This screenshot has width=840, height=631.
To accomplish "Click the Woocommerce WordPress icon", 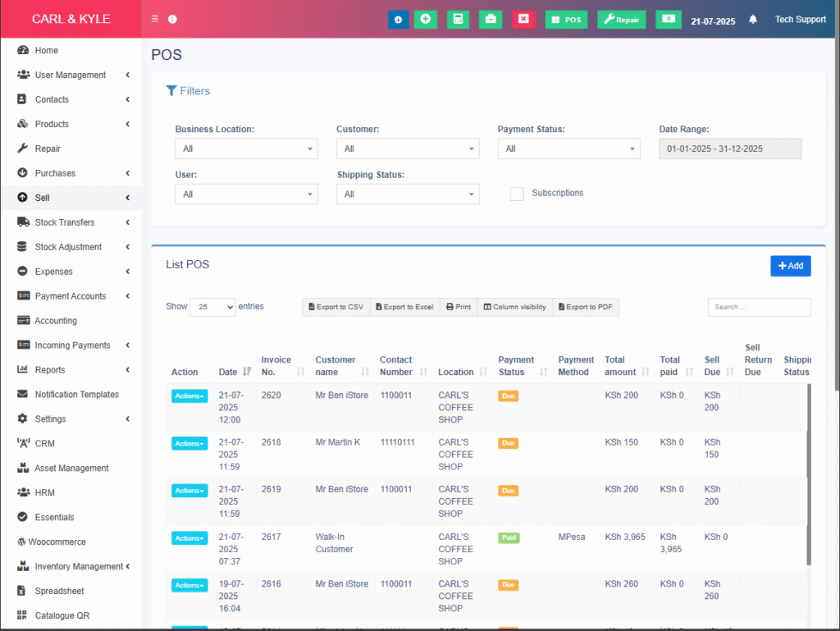I will (x=21, y=542).
